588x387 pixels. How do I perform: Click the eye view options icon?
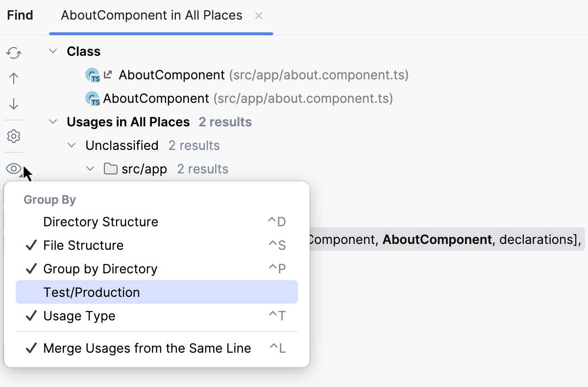pyautogui.click(x=14, y=169)
